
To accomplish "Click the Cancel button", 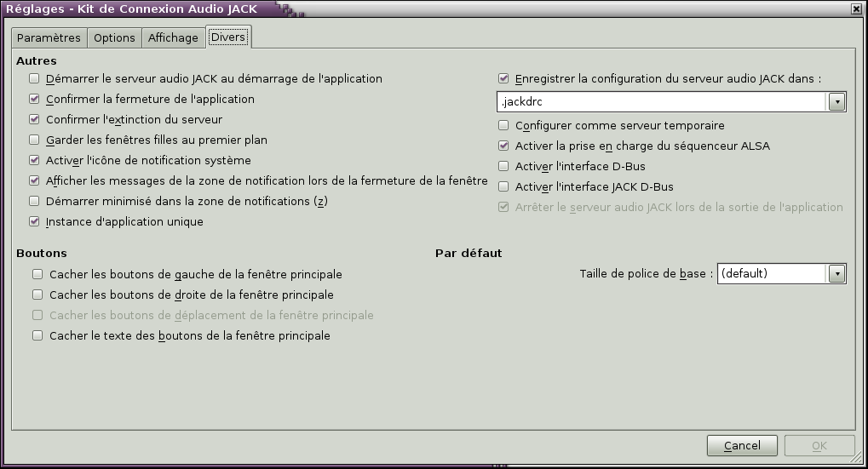I will [x=742, y=446].
